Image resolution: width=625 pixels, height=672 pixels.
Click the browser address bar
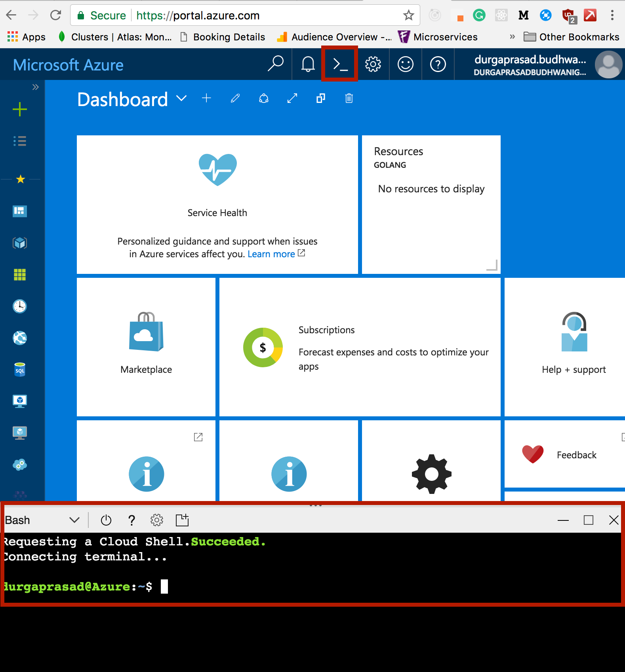(x=245, y=15)
